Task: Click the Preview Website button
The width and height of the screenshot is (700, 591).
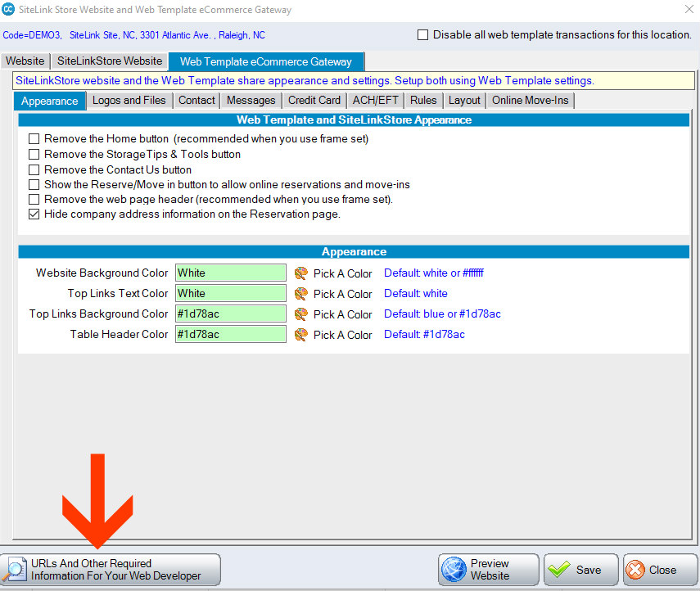Action: (x=489, y=570)
